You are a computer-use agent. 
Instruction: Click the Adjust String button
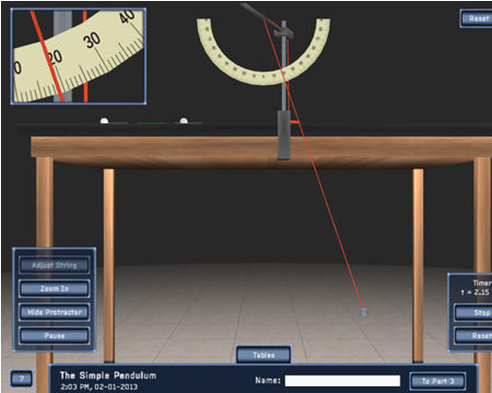pos(54,265)
